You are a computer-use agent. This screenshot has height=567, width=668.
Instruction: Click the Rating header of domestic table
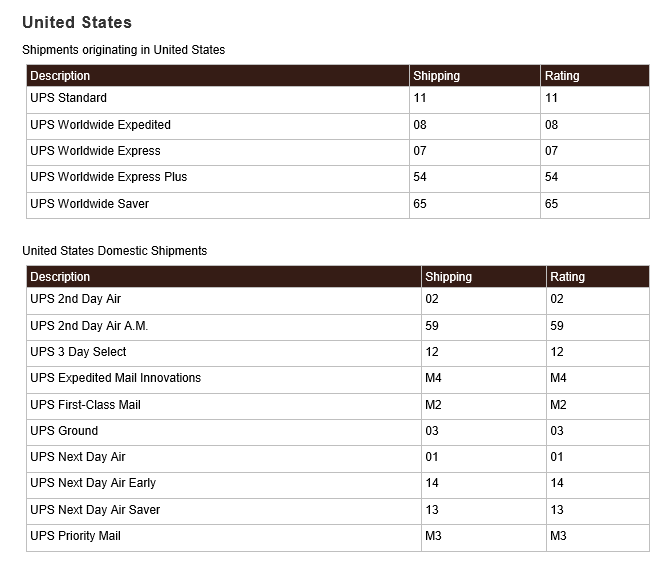pos(567,277)
